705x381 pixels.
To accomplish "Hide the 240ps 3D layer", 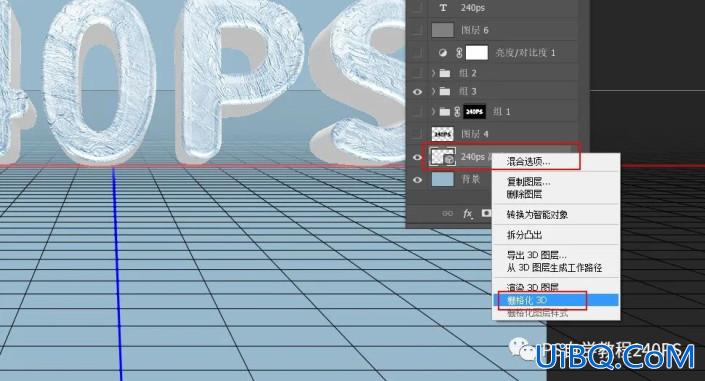I will point(417,157).
